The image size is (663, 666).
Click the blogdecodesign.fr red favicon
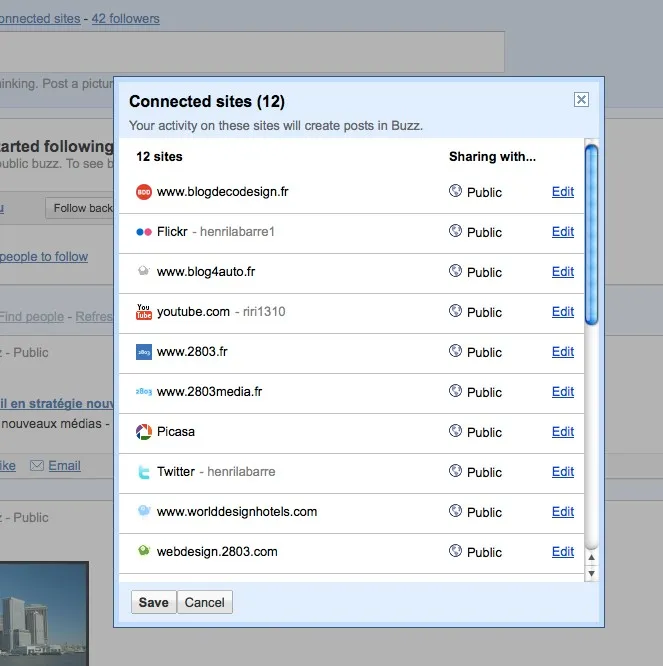coord(144,192)
